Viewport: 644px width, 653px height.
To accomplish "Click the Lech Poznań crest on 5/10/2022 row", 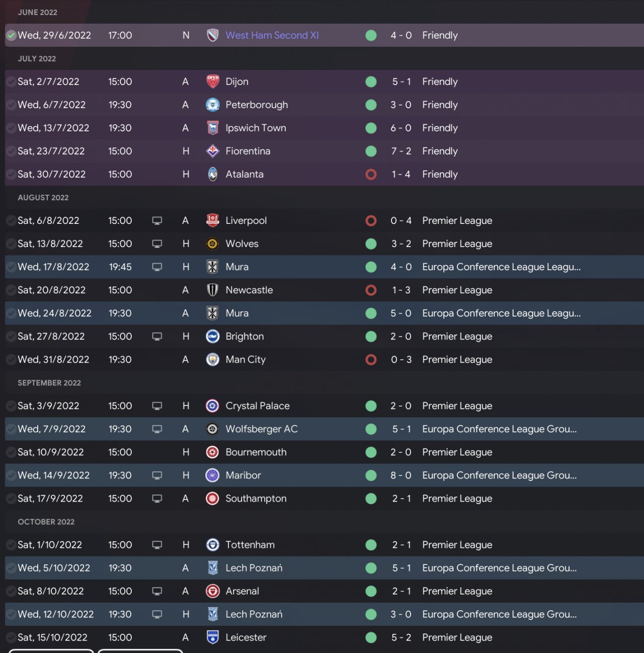I will 213,568.
